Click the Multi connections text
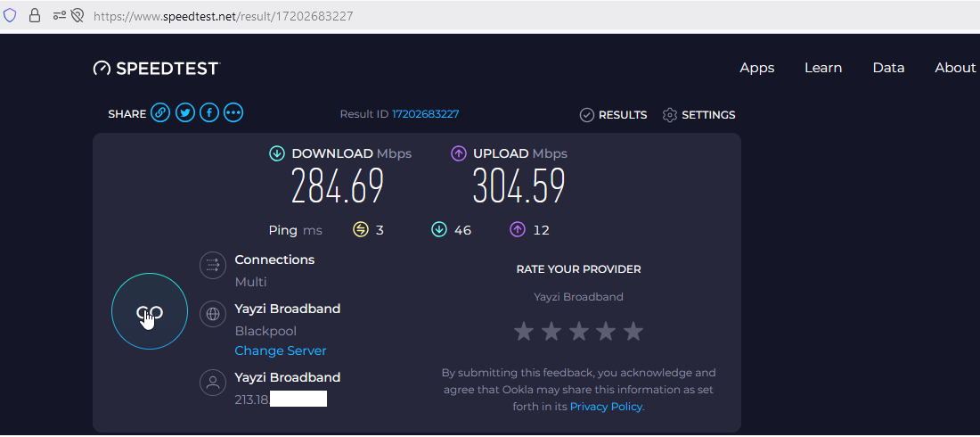Screen dimensions: 980x437 pyautogui.click(x=250, y=283)
